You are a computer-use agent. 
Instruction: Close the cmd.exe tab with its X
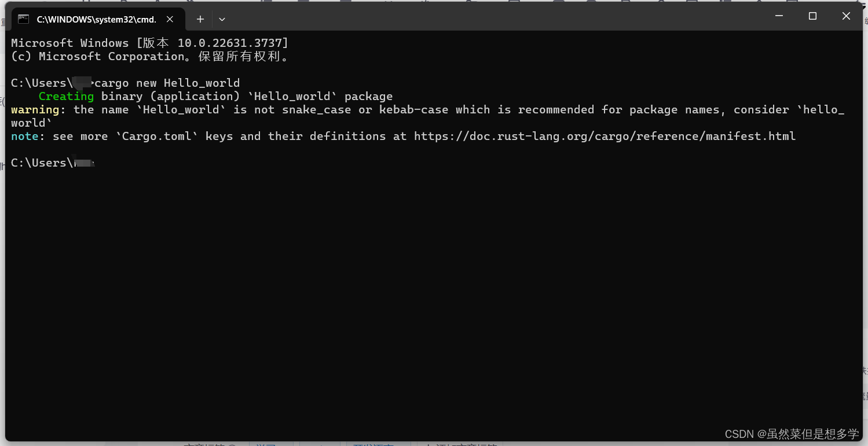(170, 19)
